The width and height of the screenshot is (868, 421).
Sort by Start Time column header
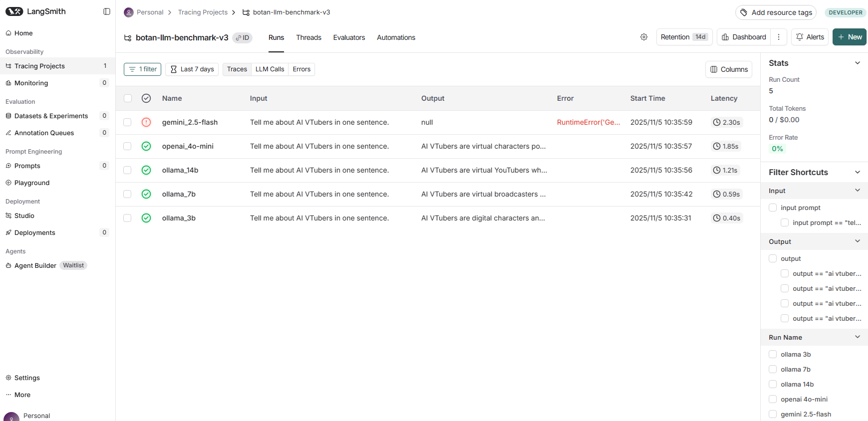pyautogui.click(x=647, y=98)
